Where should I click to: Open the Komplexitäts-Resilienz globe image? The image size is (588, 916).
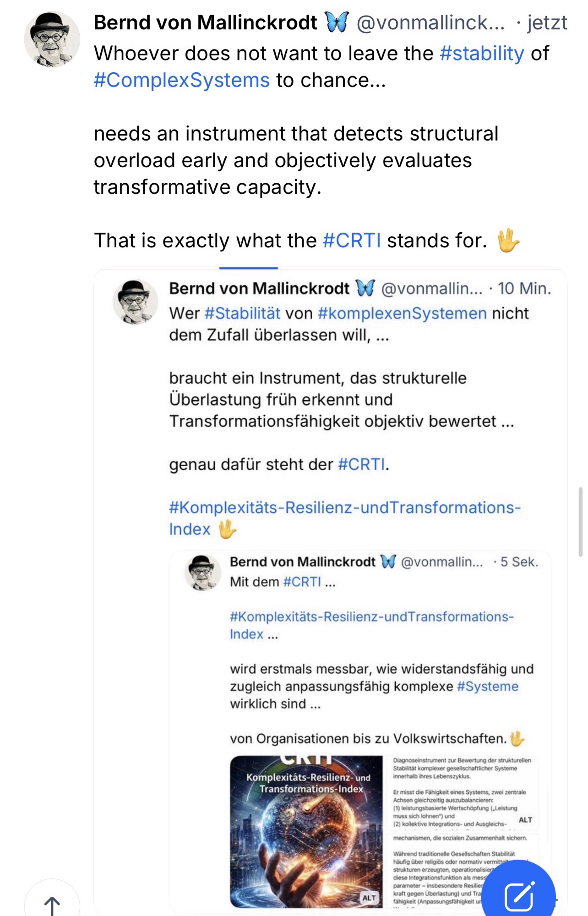coord(306,831)
